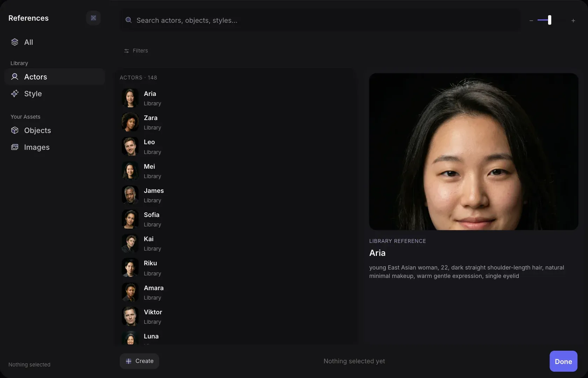The height and width of the screenshot is (378, 588).
Task: Click the Nothing selected yet status text
Action: coord(354,361)
